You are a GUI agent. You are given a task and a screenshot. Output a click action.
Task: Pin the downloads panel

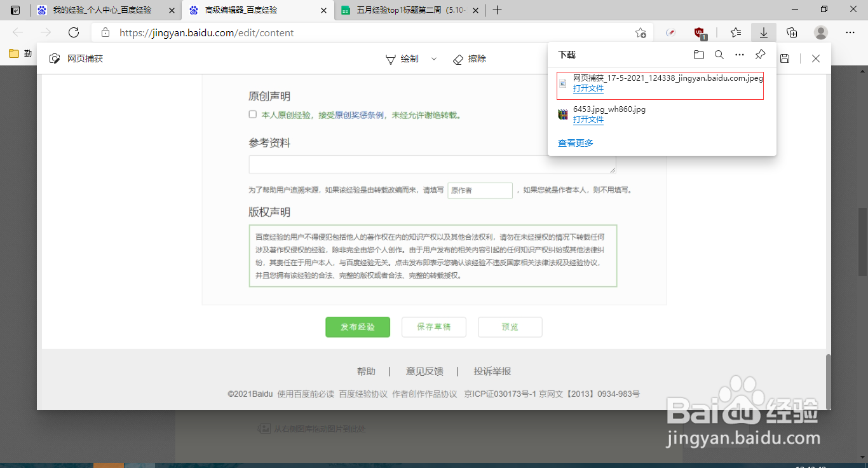[759, 55]
